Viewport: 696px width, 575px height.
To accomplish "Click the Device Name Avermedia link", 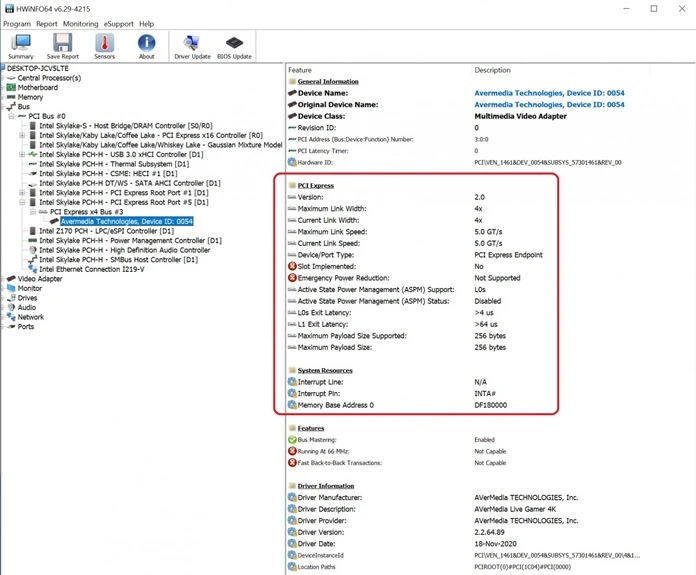I will [549, 93].
